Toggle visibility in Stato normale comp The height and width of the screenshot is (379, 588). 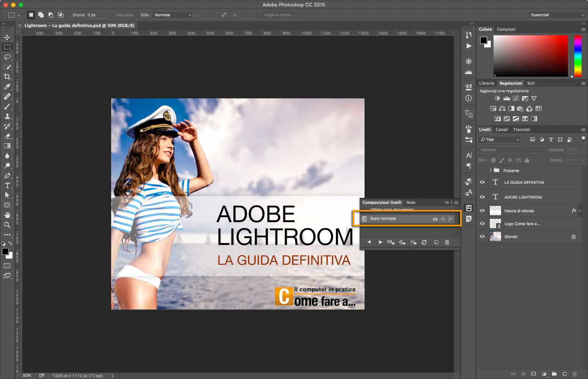pos(435,219)
